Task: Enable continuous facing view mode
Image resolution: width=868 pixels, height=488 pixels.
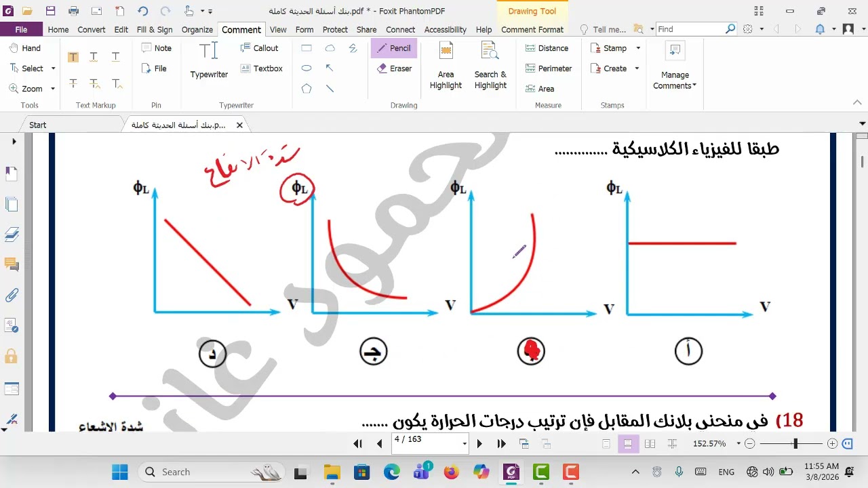Action: [x=672, y=444]
